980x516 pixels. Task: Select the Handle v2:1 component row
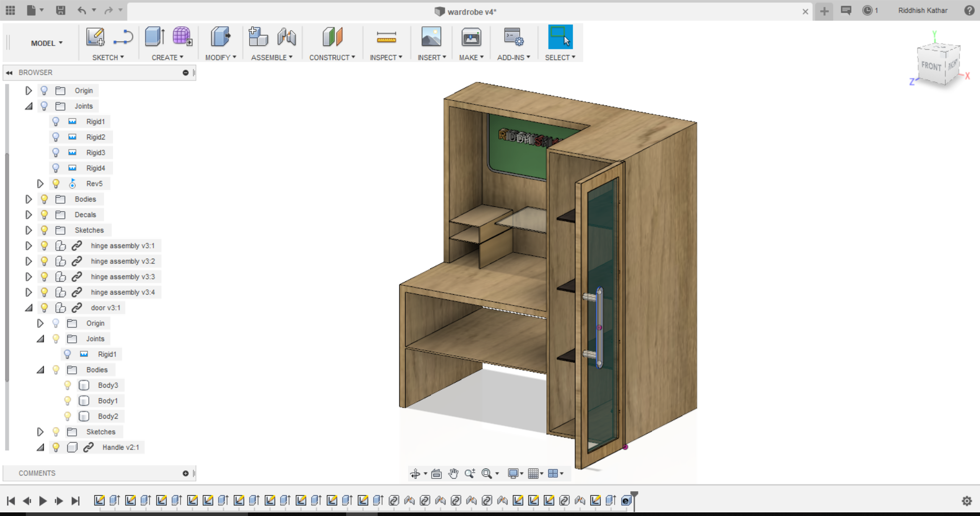tap(120, 447)
